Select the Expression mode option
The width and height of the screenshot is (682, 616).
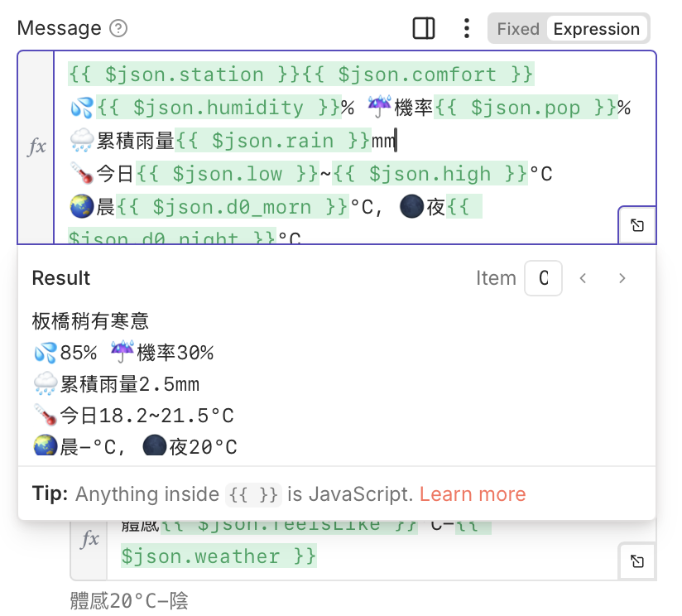(x=596, y=29)
